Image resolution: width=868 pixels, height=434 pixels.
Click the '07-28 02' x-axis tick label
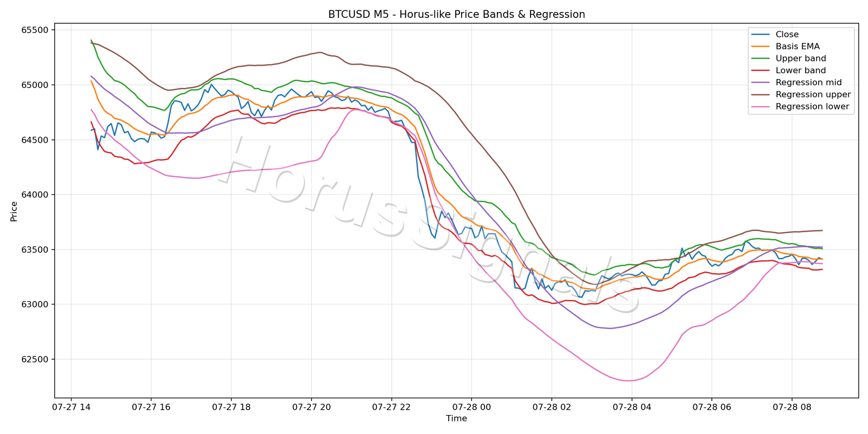click(552, 406)
